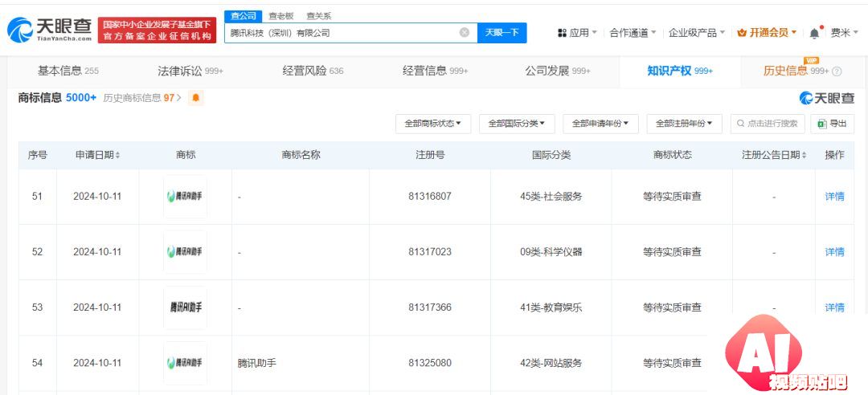868x395 pixels.
Task: Click 开通会员 membership link
Action: pos(768,33)
